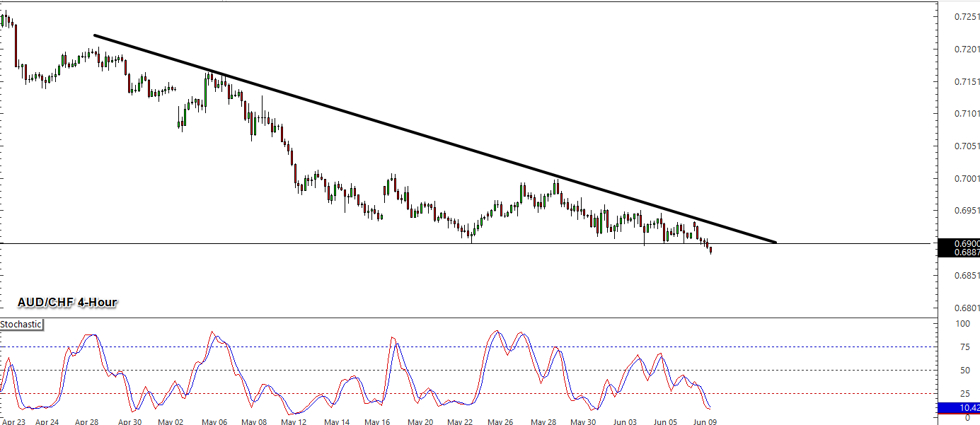Viewport: 980px width, 425px height.
Task: Click the 0.7201 price axis label
Action: (966, 49)
